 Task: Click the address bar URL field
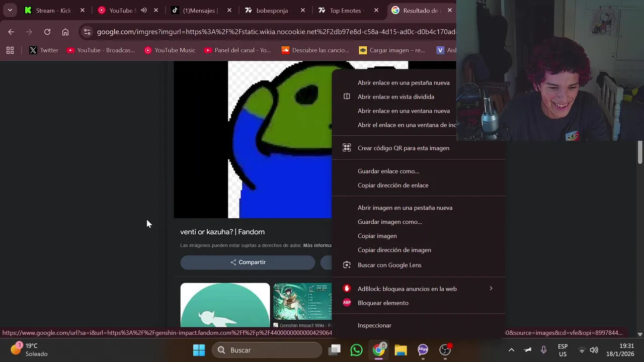[x=276, y=32]
